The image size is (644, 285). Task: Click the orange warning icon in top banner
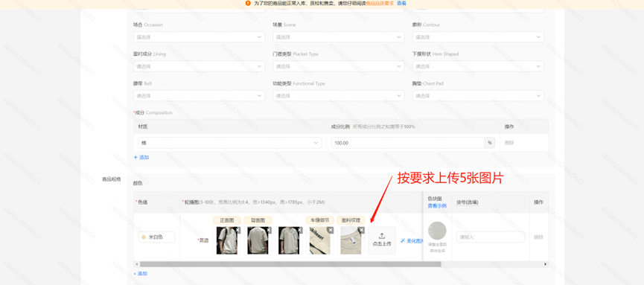point(248,3)
